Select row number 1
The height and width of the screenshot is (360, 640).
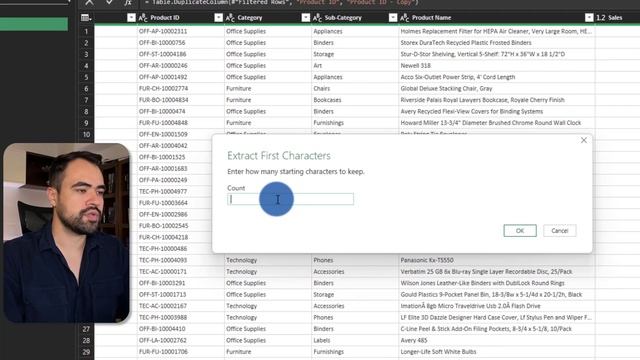(86, 31)
